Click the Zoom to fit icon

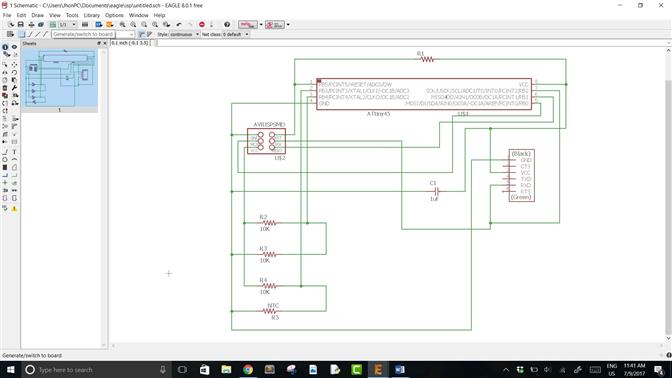coord(123,24)
